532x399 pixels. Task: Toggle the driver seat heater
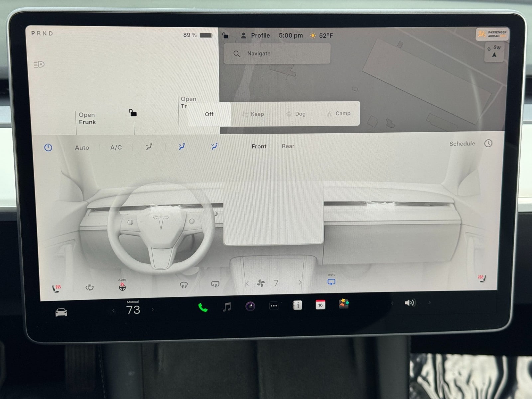coord(57,288)
